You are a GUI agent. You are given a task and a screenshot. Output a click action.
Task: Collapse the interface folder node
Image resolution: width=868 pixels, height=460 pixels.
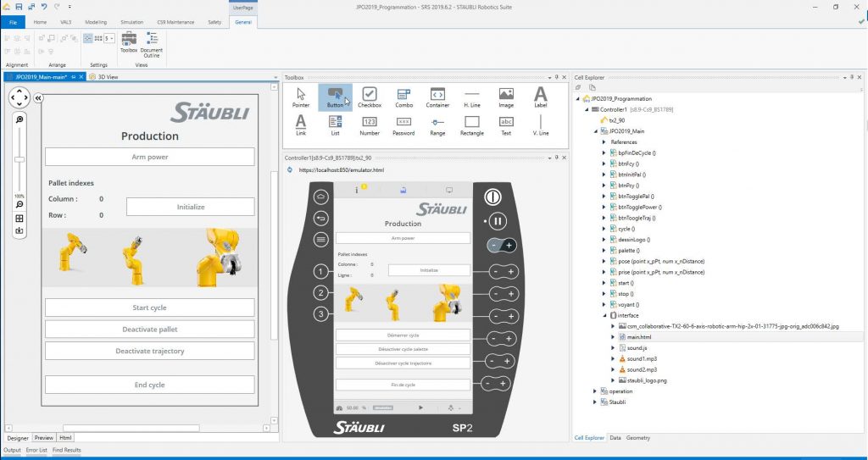(x=604, y=315)
